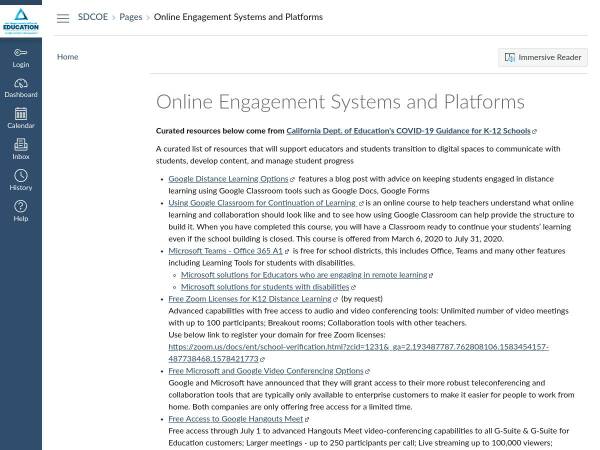Launch the Immersive Reader
The image size is (600, 450).
[543, 58]
